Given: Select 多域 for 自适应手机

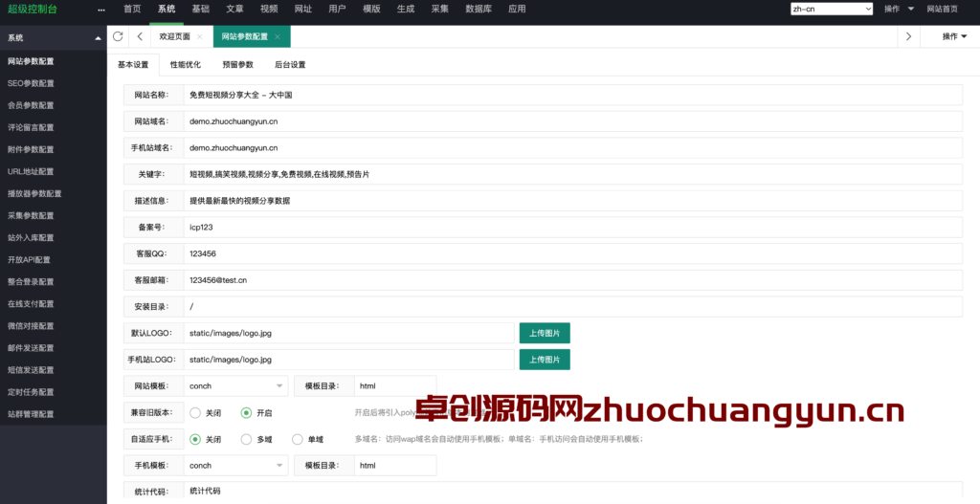Looking at the screenshot, I should click(256, 439).
